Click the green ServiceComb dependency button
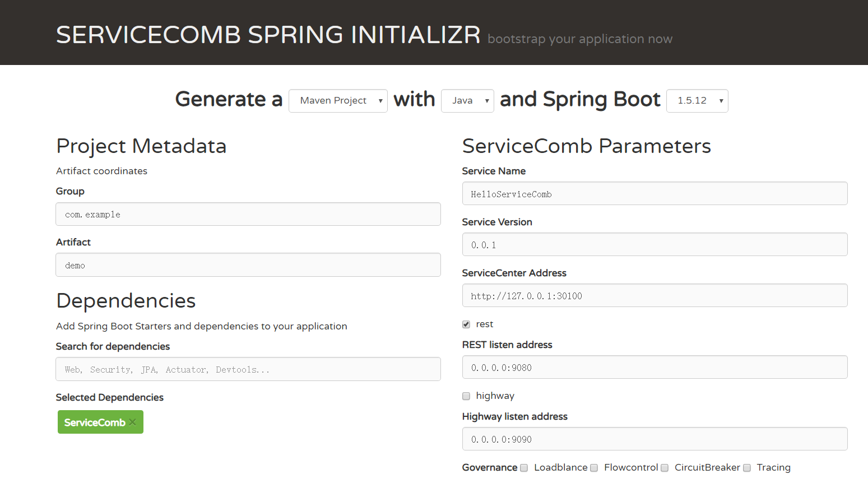This screenshot has width=868, height=497. (94, 422)
